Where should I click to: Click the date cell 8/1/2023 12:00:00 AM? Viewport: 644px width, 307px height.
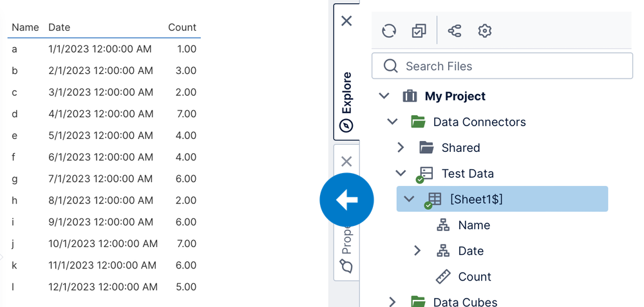point(100,200)
